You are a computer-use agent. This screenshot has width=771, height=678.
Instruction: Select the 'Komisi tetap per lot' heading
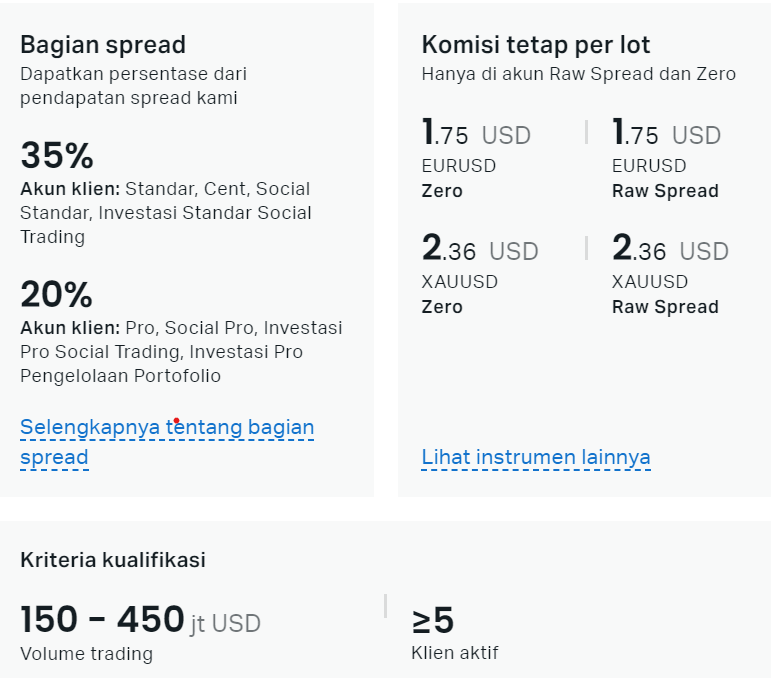coord(536,45)
